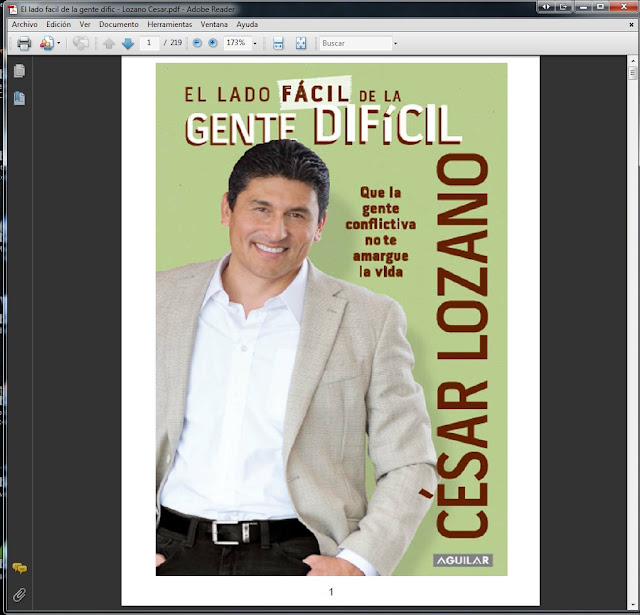
Task: Open the Documento menu
Action: point(119,24)
